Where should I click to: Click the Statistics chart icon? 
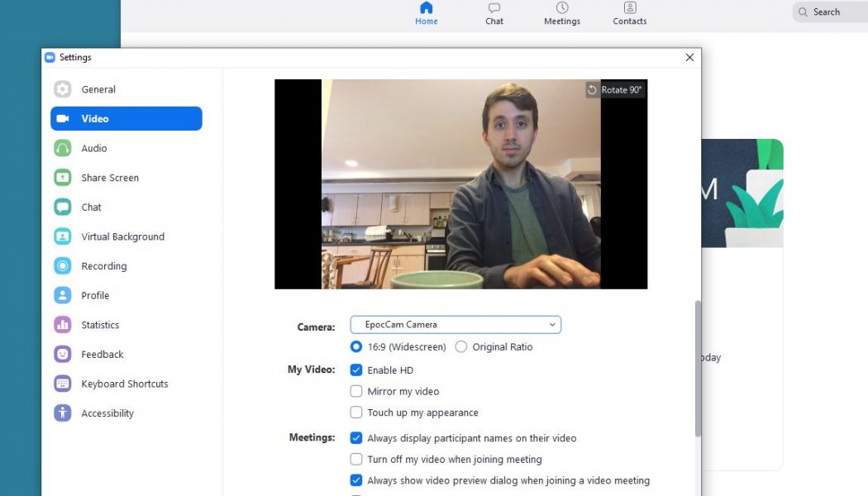[x=63, y=325]
